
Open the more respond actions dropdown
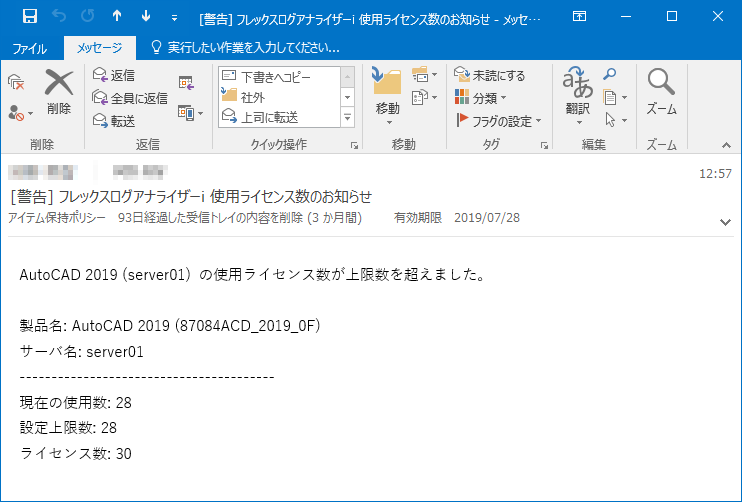coord(191,113)
